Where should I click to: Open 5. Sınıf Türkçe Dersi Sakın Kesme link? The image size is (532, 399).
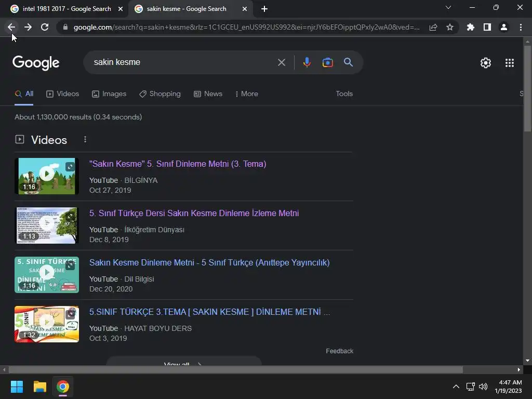click(194, 214)
